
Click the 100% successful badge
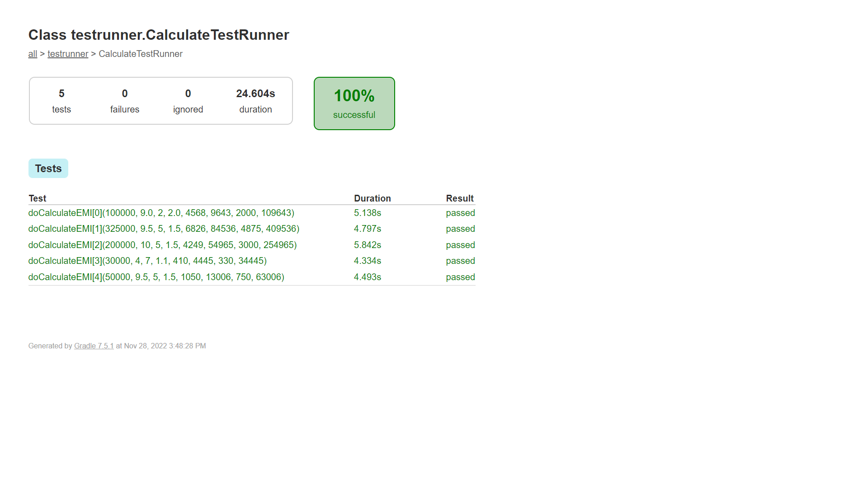[x=354, y=103]
